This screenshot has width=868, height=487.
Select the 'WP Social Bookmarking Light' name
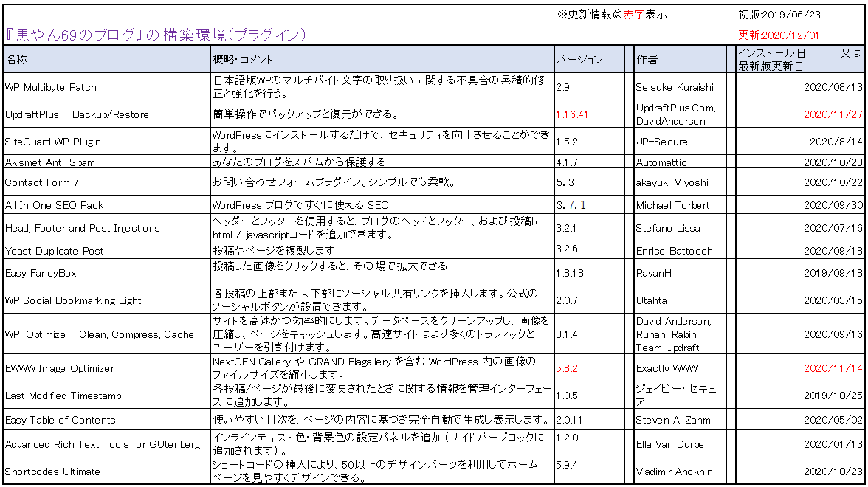pos(73,300)
